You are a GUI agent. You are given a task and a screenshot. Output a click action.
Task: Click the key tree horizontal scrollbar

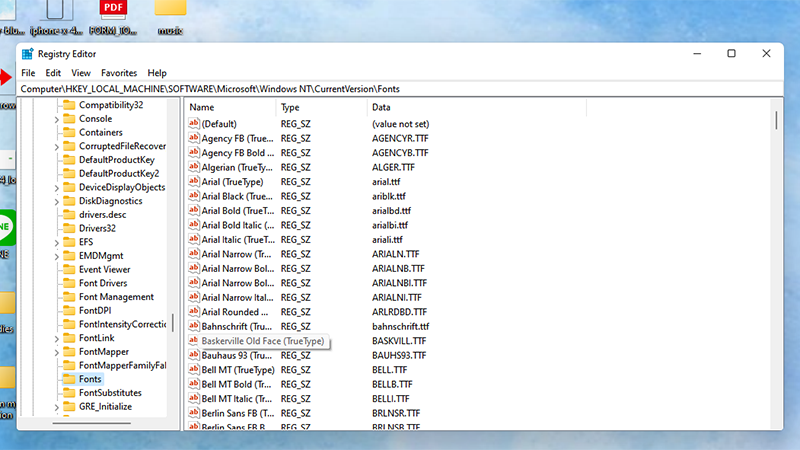click(x=92, y=423)
